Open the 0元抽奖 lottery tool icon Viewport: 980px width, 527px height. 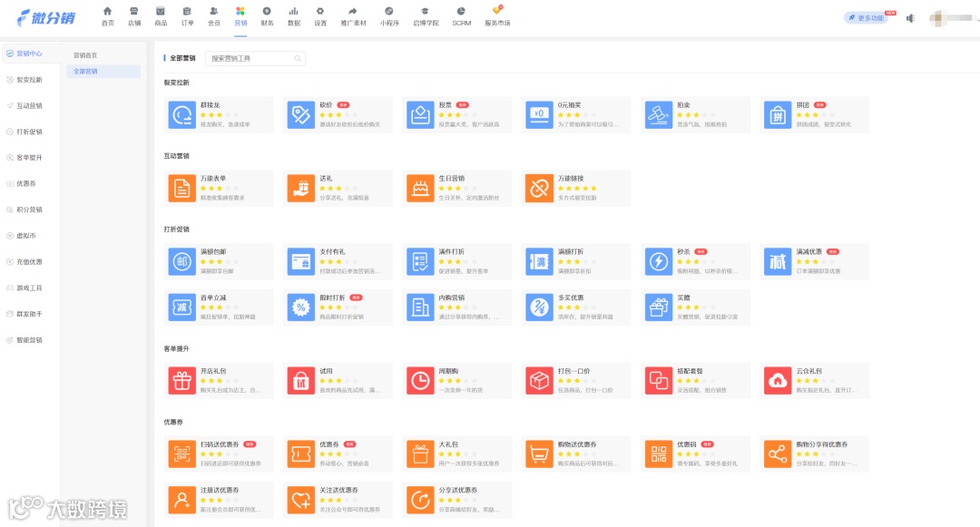539,115
